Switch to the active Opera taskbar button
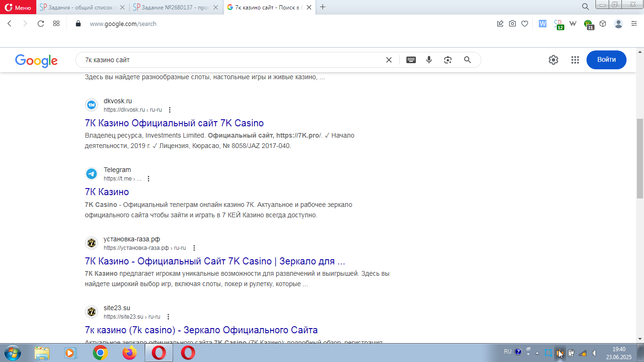Image resolution: width=644 pixels, height=362 pixels. click(x=159, y=353)
